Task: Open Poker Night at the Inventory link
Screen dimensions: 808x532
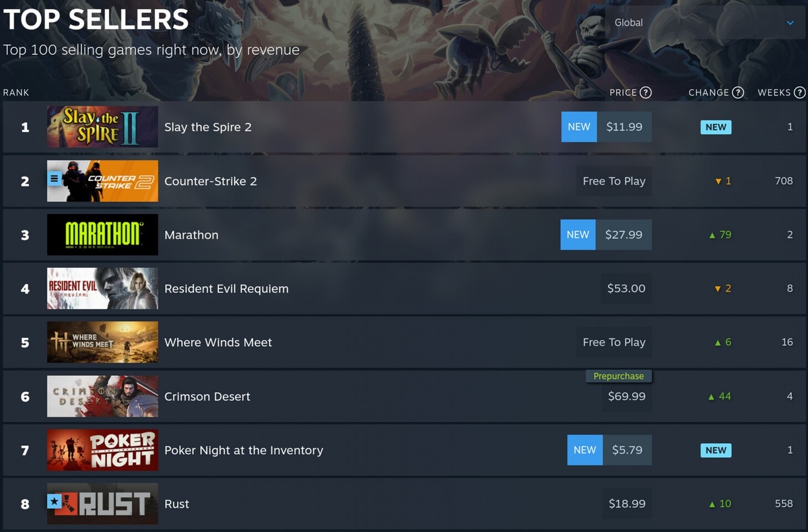Action: coord(244,450)
